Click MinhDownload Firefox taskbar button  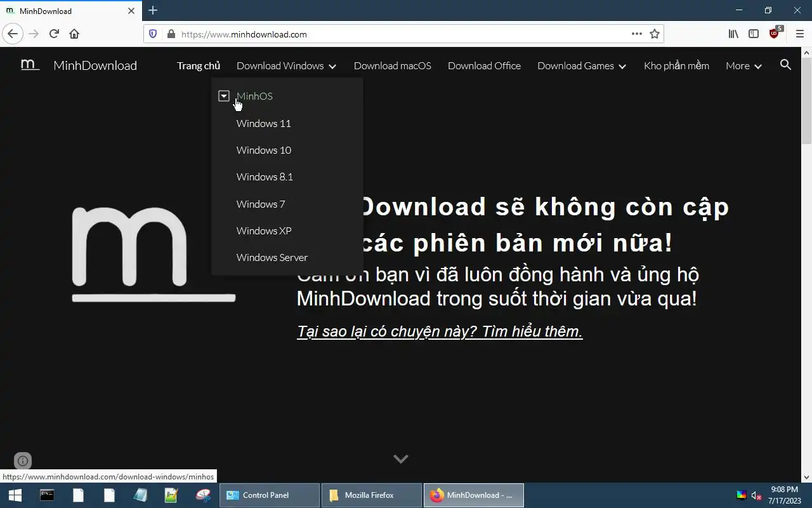click(474, 495)
